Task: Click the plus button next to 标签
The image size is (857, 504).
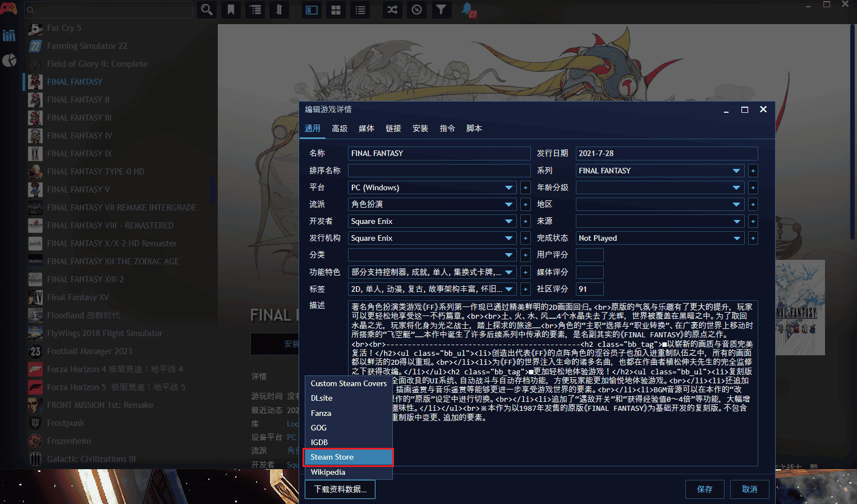Action: tap(525, 289)
